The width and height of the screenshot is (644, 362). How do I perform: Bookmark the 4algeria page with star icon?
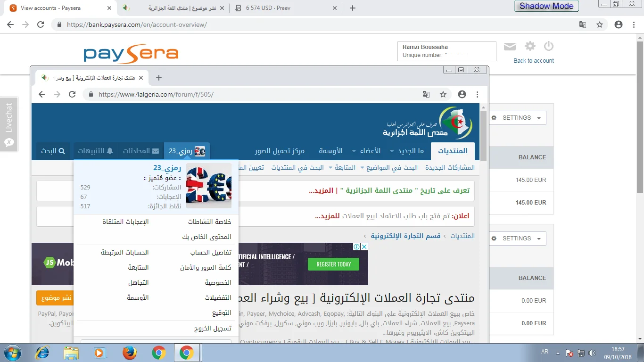(x=443, y=94)
